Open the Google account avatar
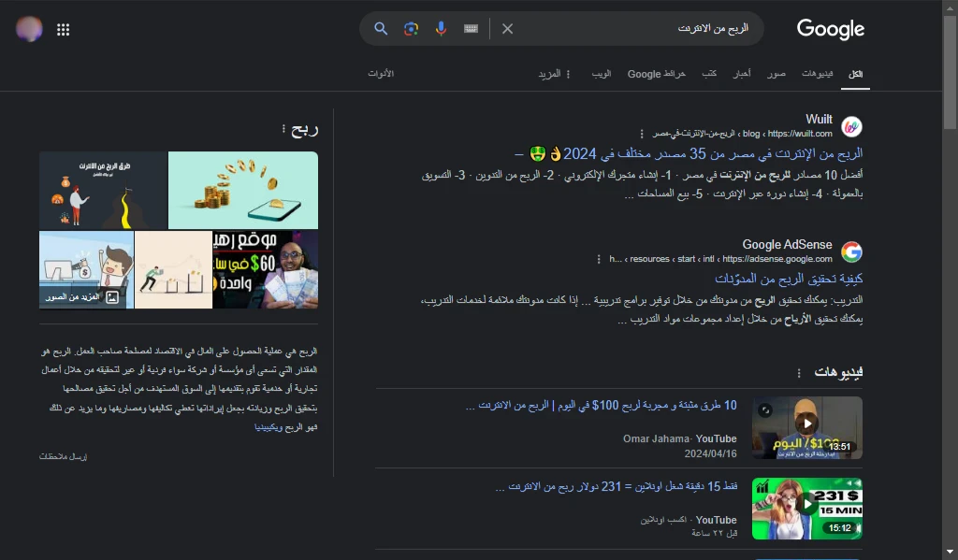 (x=29, y=29)
